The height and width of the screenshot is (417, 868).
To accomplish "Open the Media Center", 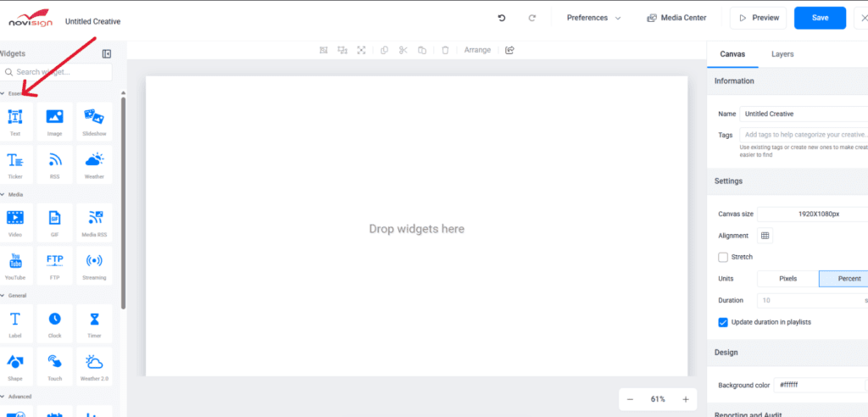I will 676,18.
